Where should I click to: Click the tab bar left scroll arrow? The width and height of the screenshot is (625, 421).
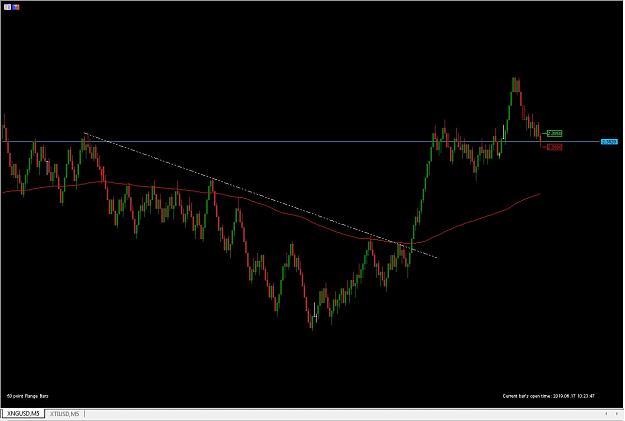coord(606,414)
